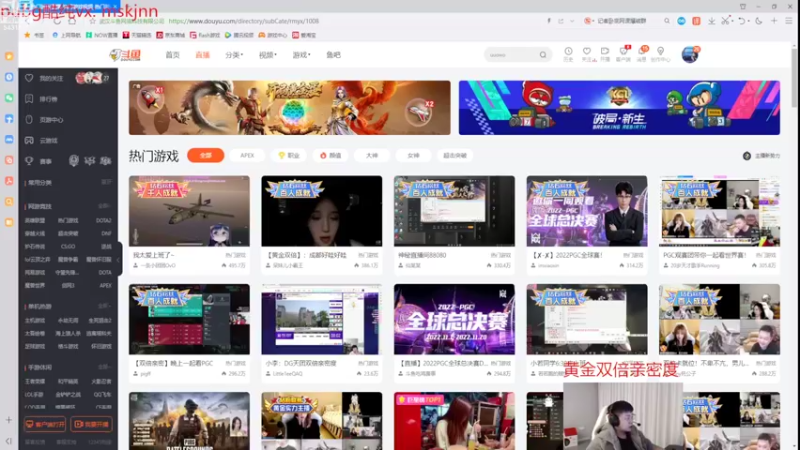Click the user avatar in header
This screenshot has height=450, width=800.
click(690, 54)
